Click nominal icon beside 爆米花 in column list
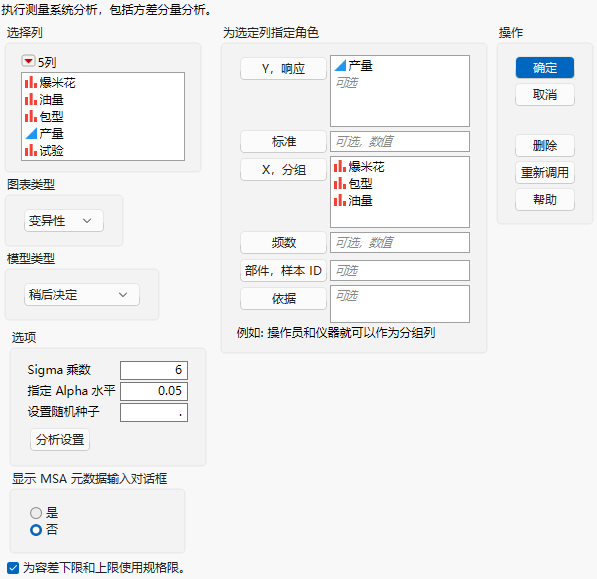Viewport: 597px width, 579px height. 31,83
